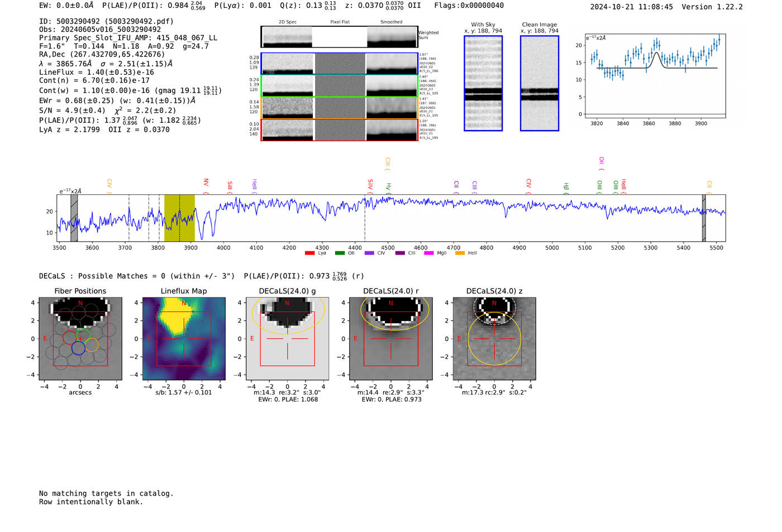Click the Flags:0x00000040 text

469,6
